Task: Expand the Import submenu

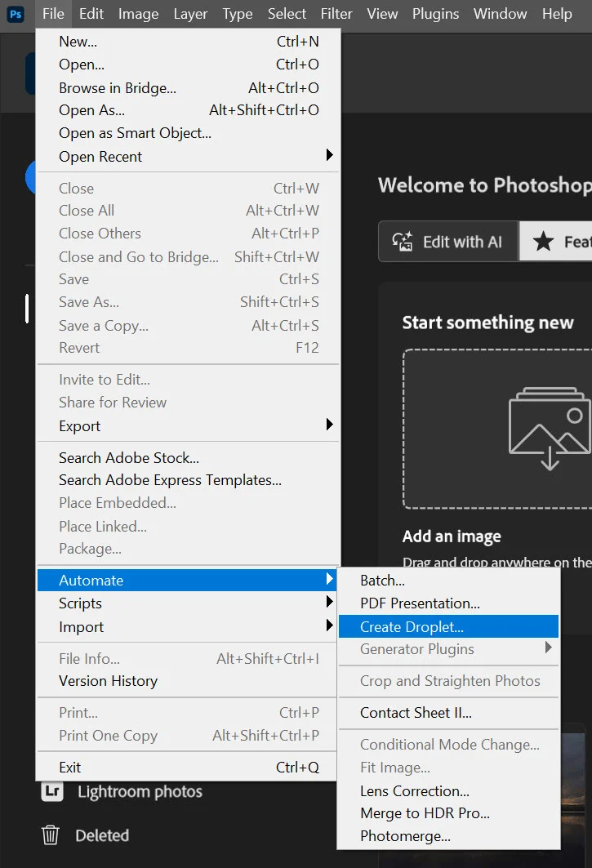Action: pos(187,626)
